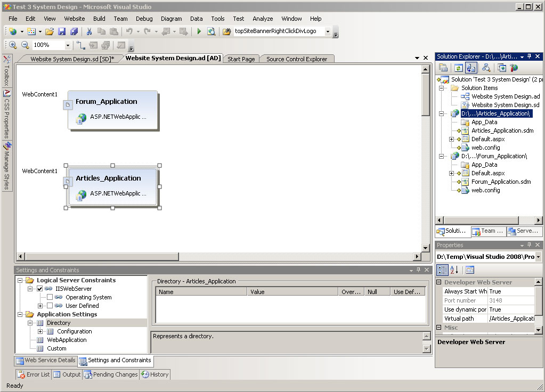The image size is (545, 392).
Task: Click the diagram vertical scroll down arrow
Action: 426,248
